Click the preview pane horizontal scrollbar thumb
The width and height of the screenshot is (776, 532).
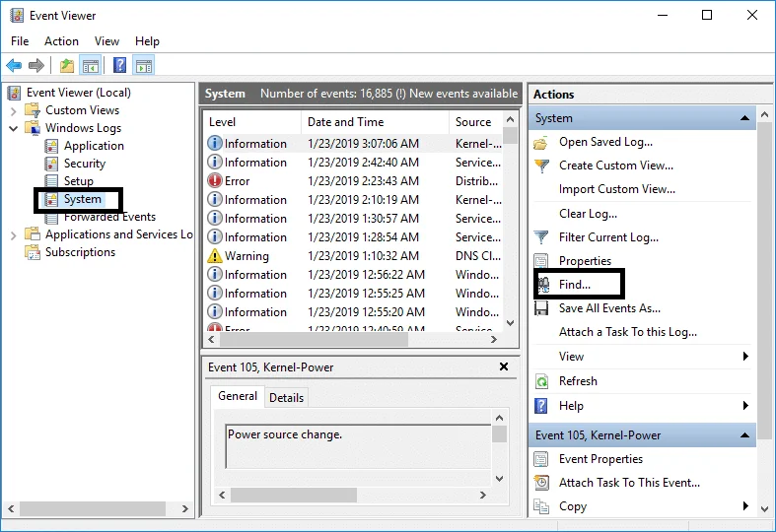tap(294, 496)
